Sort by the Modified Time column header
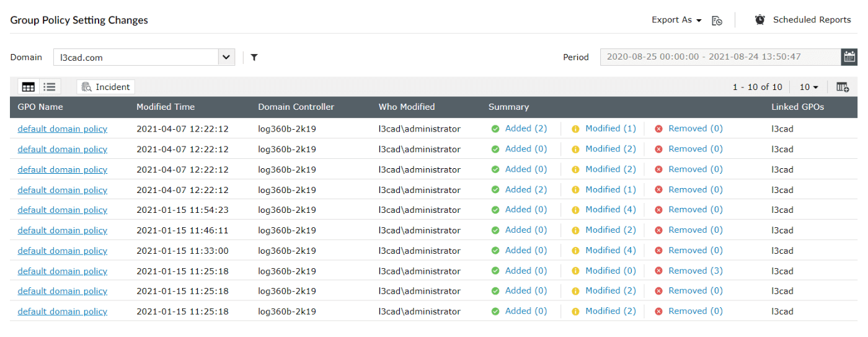868x337 pixels. click(x=166, y=107)
